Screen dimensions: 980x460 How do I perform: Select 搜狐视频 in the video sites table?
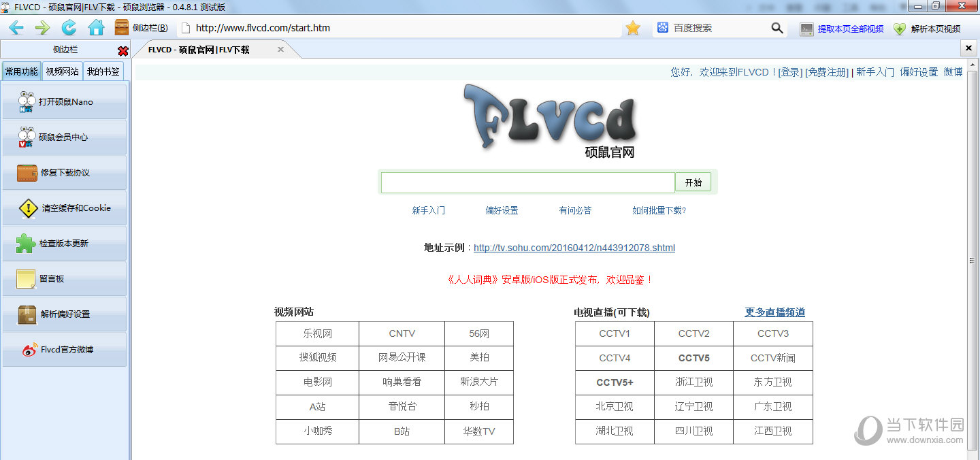tap(318, 358)
